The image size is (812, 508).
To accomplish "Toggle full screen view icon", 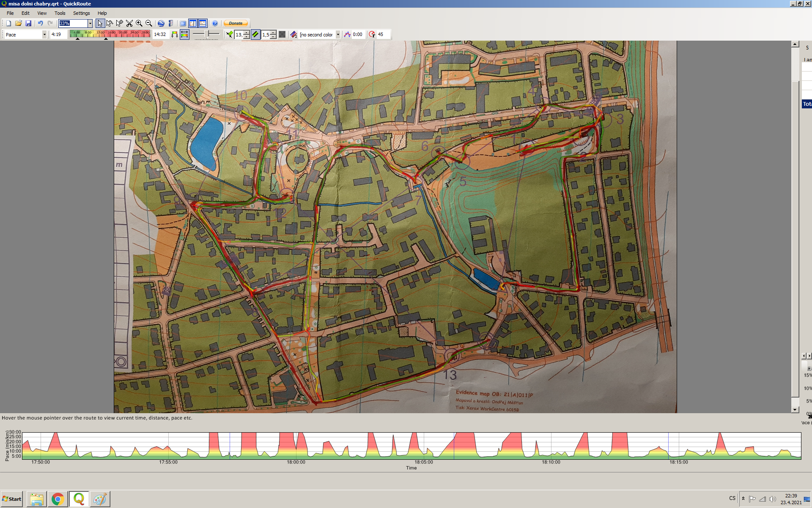I will (183, 23).
